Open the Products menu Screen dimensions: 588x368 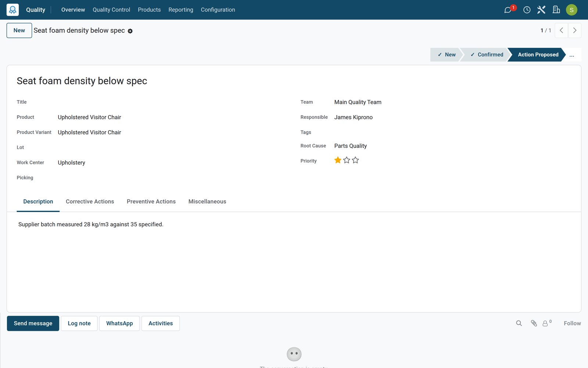tap(149, 10)
